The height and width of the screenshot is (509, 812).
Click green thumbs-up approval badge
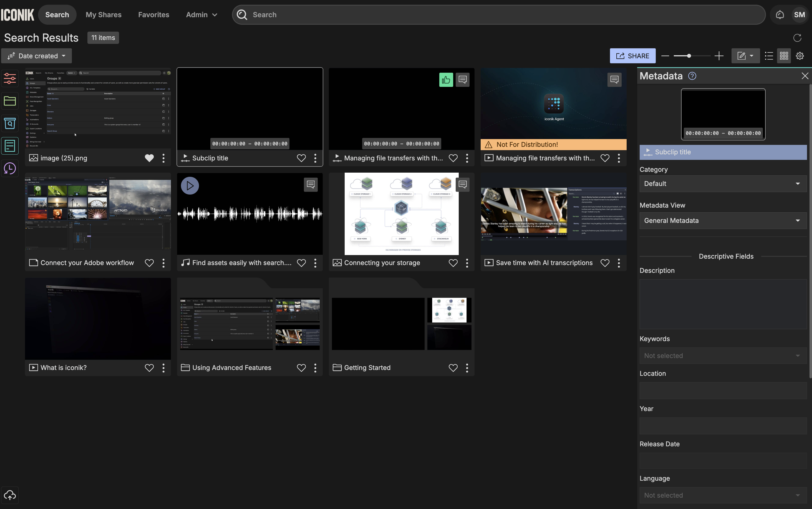tap(446, 80)
